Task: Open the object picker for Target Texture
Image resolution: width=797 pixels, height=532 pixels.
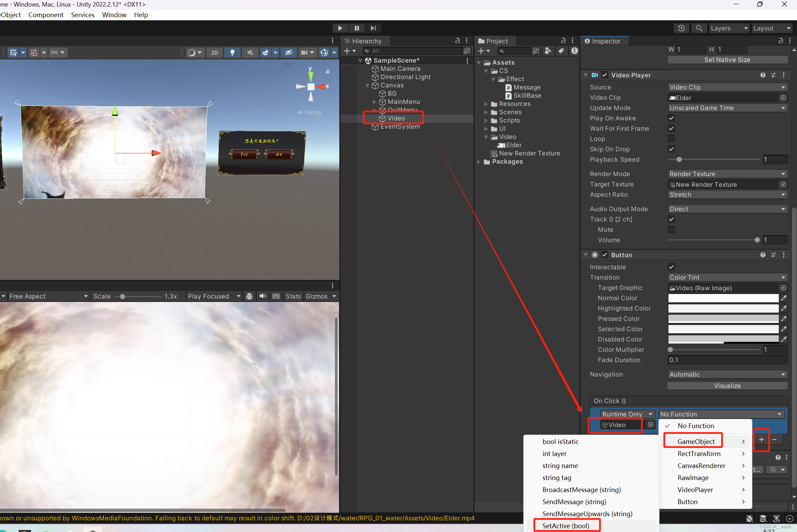Action: (783, 184)
